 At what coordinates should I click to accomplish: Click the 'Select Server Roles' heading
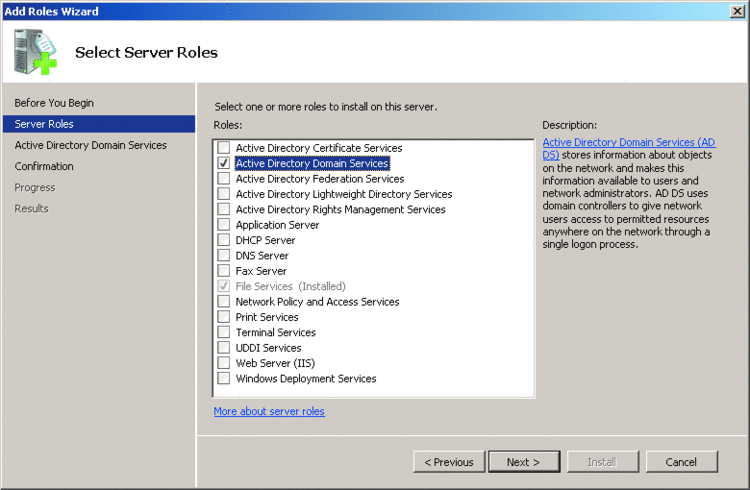(146, 52)
